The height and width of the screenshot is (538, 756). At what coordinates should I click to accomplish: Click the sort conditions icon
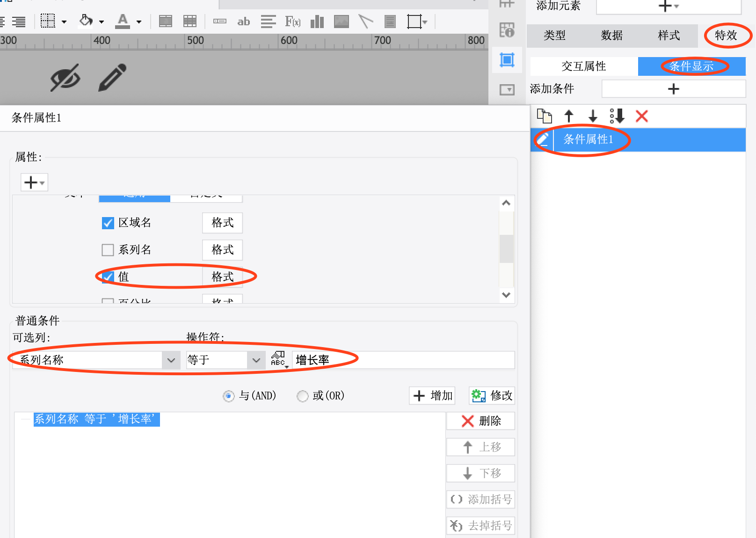pos(617,116)
